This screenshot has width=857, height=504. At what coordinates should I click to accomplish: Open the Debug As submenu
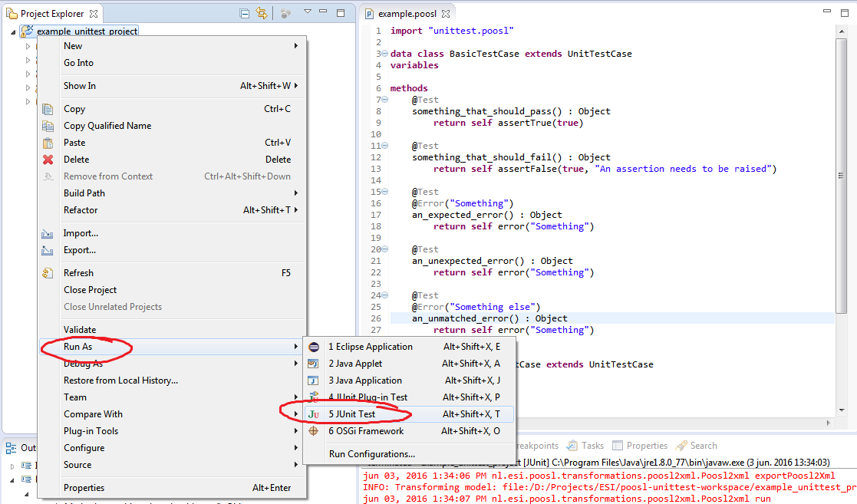tap(172, 364)
